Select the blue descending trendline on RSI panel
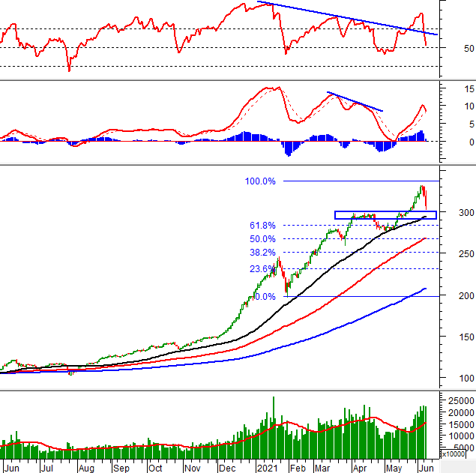476x473 pixels. pos(345,18)
